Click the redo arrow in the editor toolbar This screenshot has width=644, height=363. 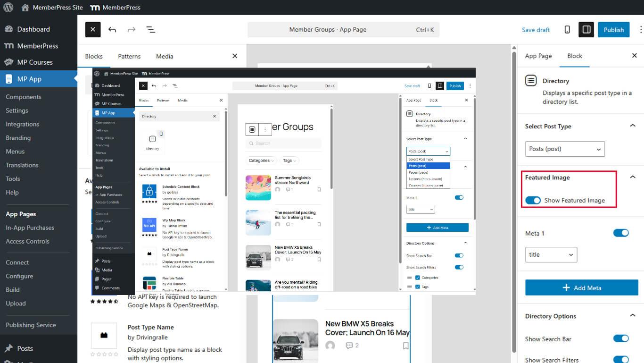(131, 29)
